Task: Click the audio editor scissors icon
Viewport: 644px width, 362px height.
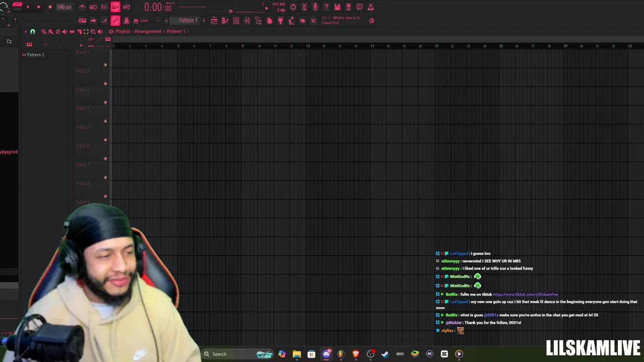Action: click(304, 7)
